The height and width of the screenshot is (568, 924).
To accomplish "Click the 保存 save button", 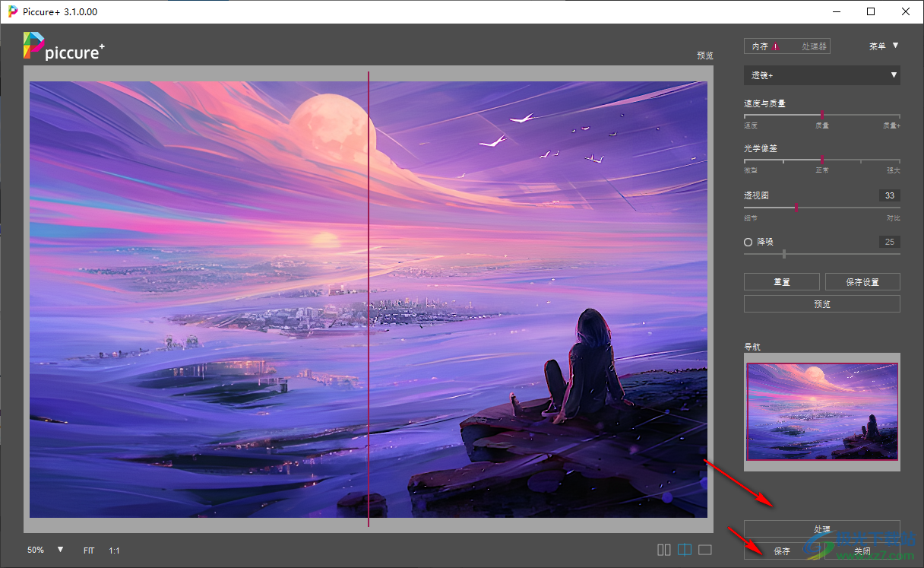I will click(x=782, y=551).
